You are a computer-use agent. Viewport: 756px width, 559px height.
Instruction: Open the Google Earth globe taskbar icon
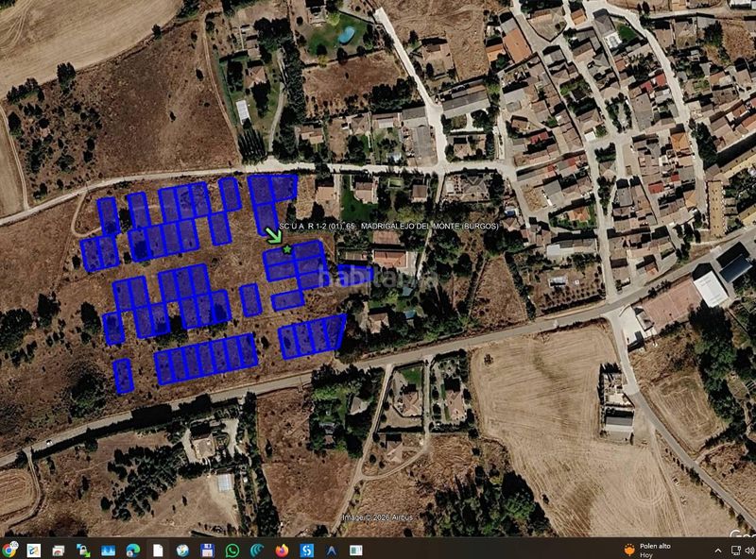[182, 551]
